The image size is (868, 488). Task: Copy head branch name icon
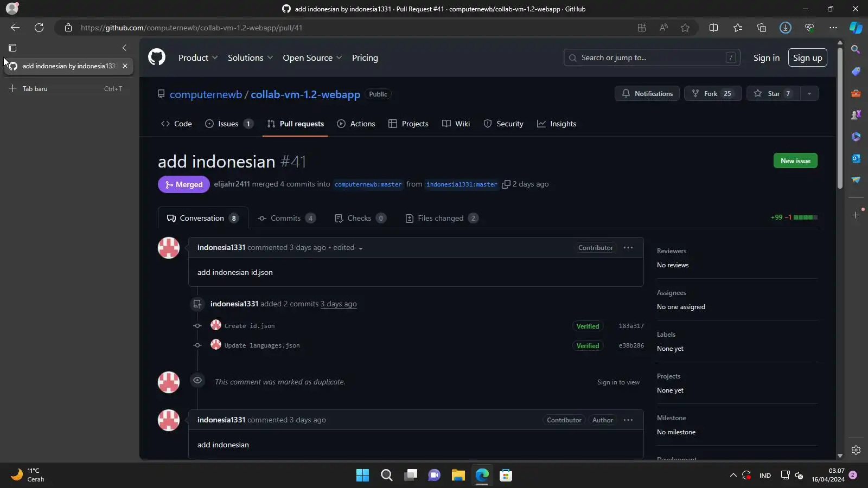[506, 184]
